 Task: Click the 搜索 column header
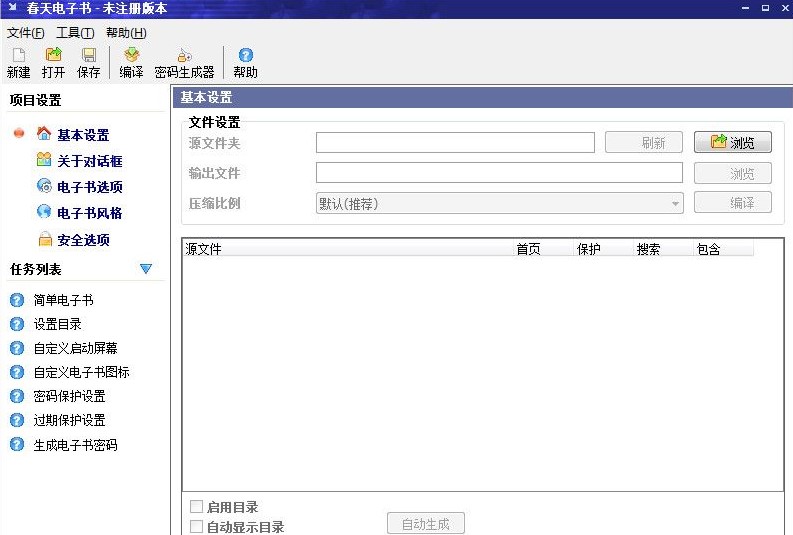click(664, 249)
